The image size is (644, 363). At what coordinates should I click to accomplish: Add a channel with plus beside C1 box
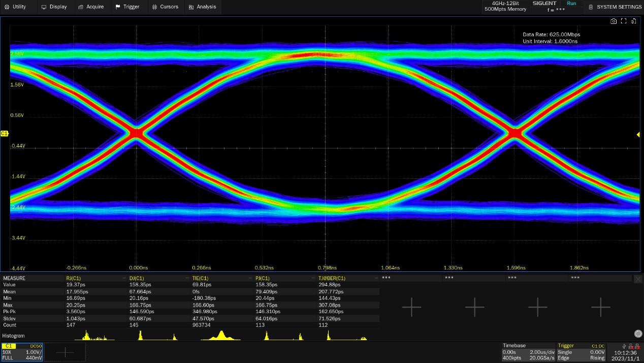tap(65, 352)
